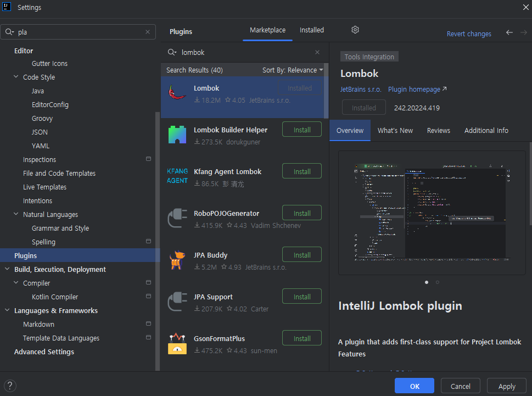This screenshot has width=532, height=396.
Task: Click the project-level icon beside Kotlin Compiler
Action: click(148, 296)
